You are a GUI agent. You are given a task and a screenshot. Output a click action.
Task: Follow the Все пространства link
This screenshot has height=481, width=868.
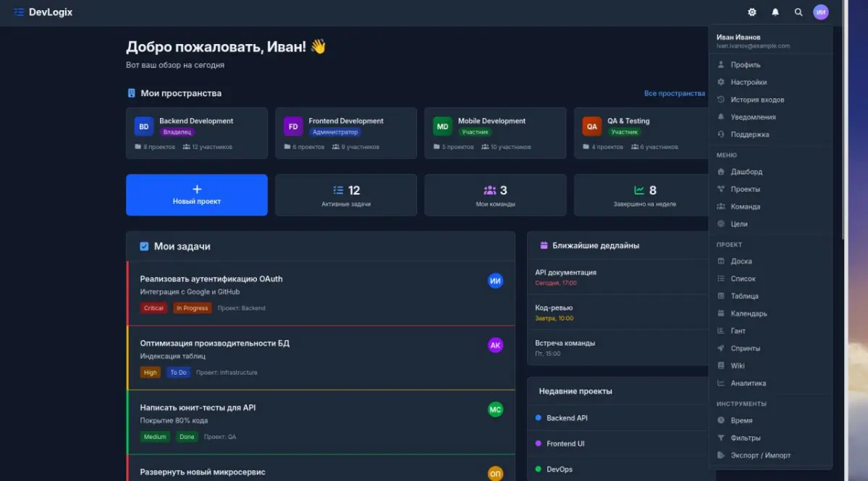coord(674,93)
